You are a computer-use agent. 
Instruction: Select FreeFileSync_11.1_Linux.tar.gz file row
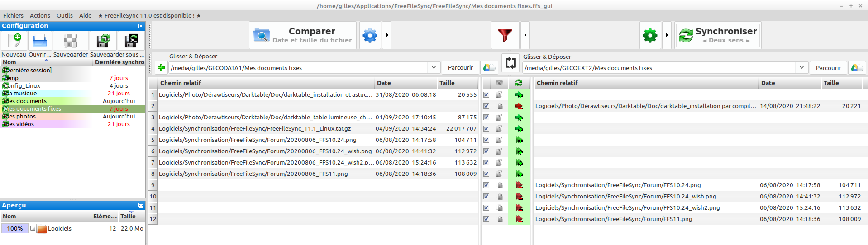[x=313, y=129]
